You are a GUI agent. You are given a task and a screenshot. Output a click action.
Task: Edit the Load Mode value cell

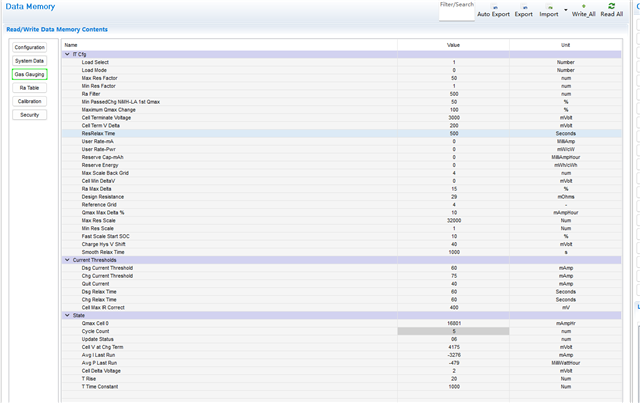coord(453,70)
